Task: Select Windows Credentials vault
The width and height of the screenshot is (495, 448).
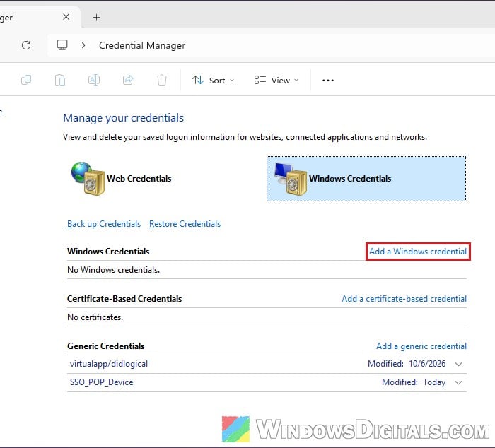Action: tap(366, 179)
